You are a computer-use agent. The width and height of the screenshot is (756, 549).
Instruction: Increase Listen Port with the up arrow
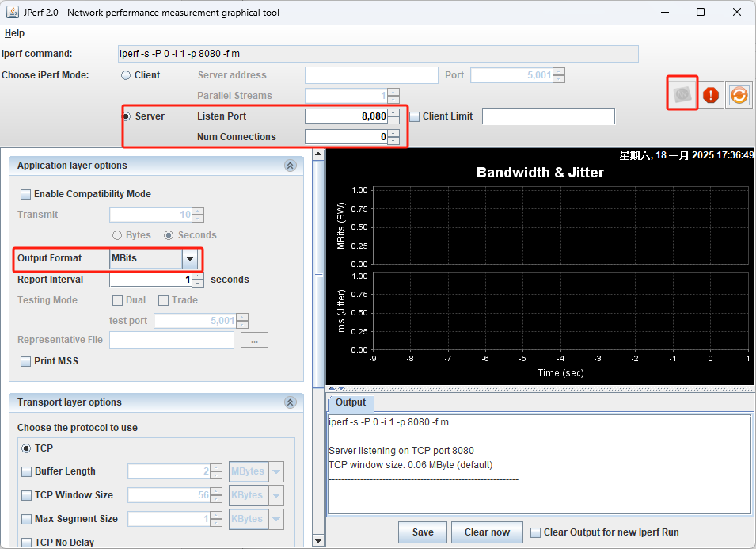tap(393, 112)
